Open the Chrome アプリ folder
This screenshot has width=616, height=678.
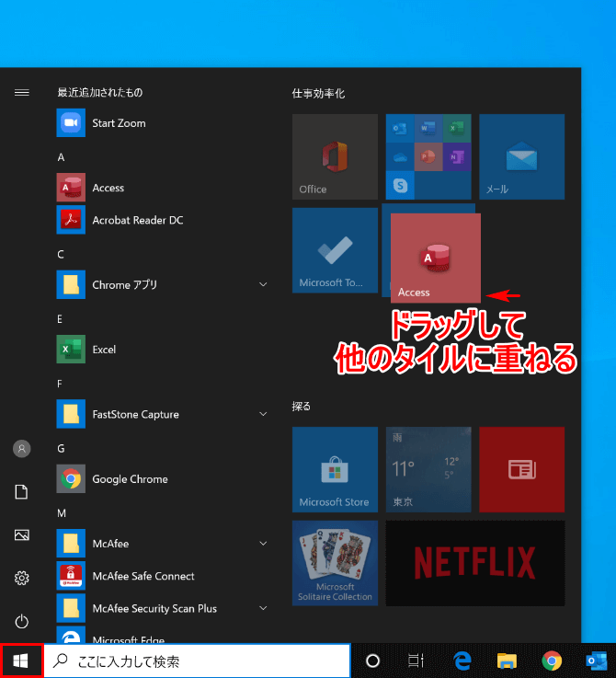point(162,285)
